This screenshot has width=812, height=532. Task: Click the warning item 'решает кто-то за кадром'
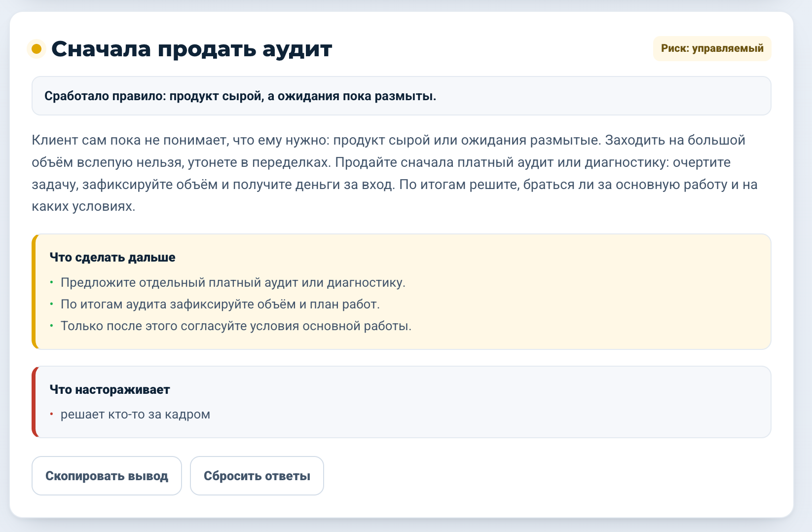135,414
